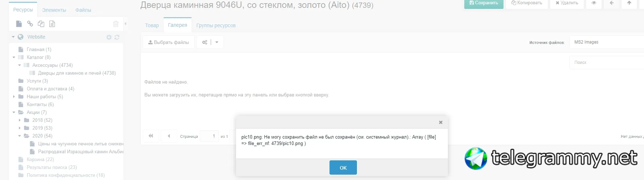Click the new document icon in sidebar toolbar

point(19,24)
